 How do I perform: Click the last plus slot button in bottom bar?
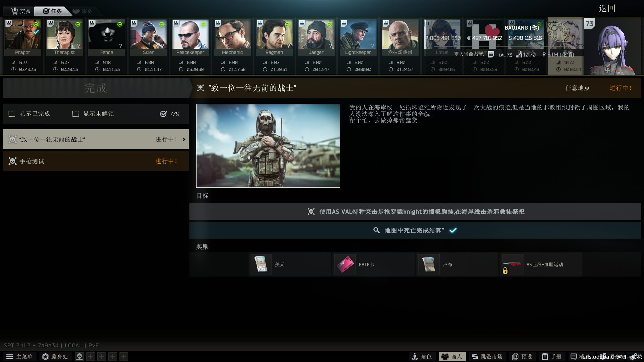click(124, 356)
